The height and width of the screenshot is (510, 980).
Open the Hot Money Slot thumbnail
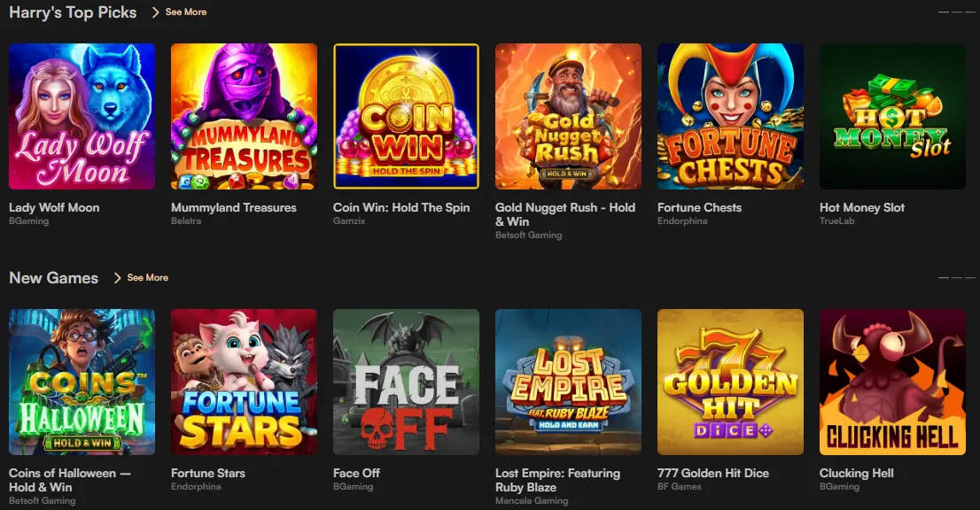click(x=892, y=116)
